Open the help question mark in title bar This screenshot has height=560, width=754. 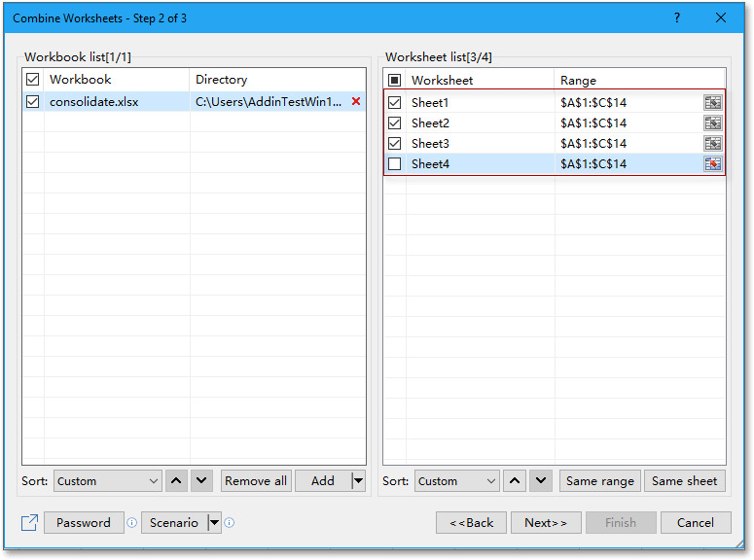[x=677, y=17]
